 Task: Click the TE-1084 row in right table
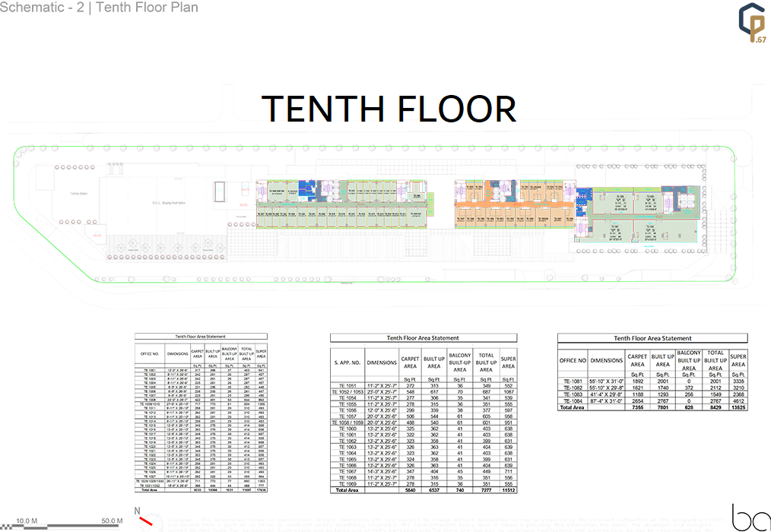click(x=652, y=401)
